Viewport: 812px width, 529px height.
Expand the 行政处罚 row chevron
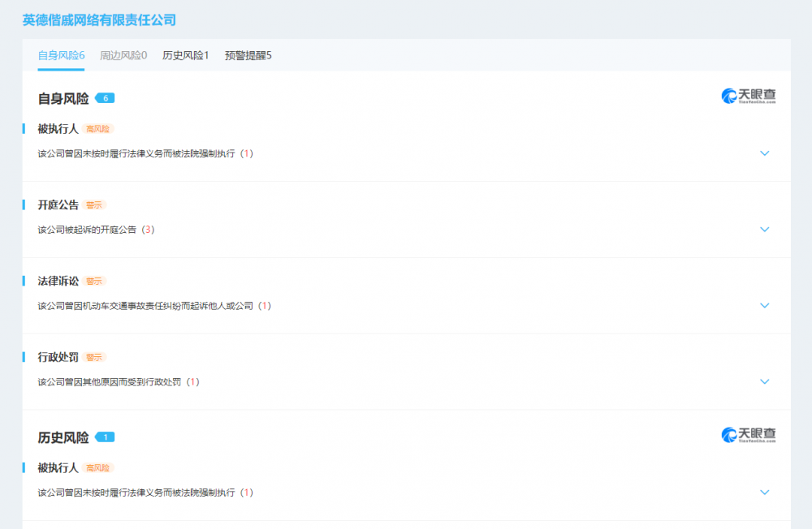[x=764, y=382]
